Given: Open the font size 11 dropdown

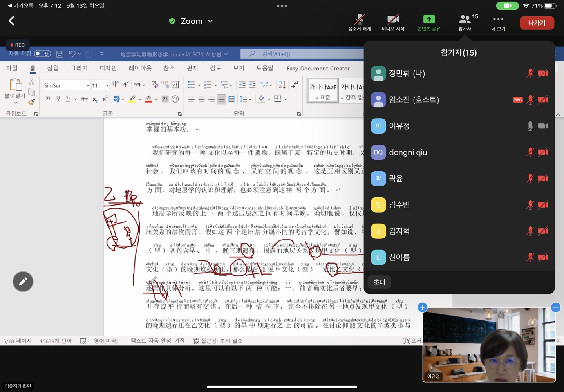Looking at the screenshot, I should pos(107,85).
